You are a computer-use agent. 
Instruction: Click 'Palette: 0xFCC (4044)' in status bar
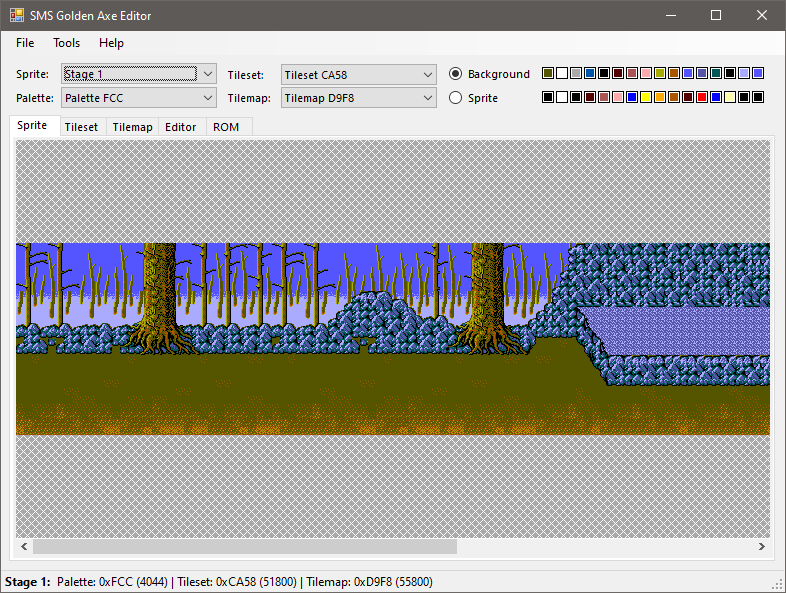pos(112,582)
